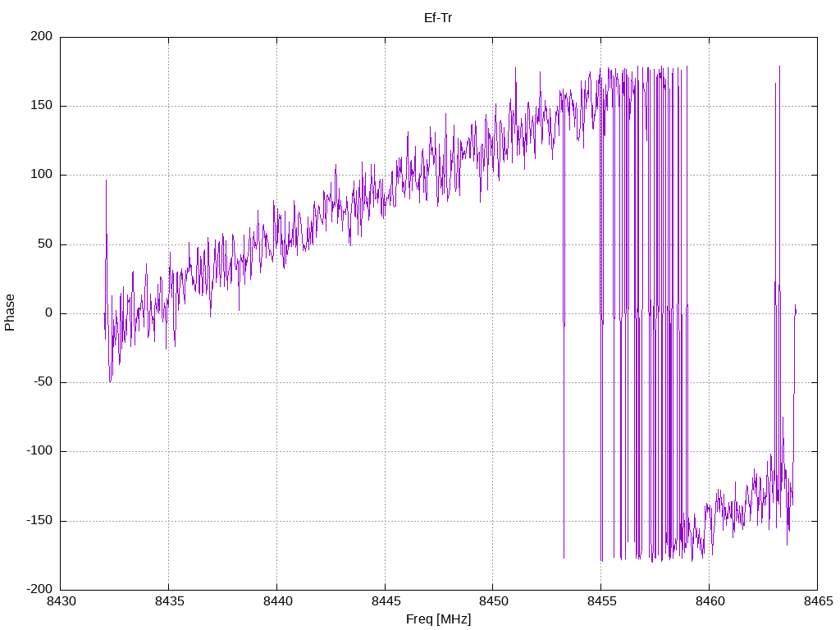This screenshot has height=630, width=840.
Task: Click the x-axis tick label '8435'
Action: point(169,601)
